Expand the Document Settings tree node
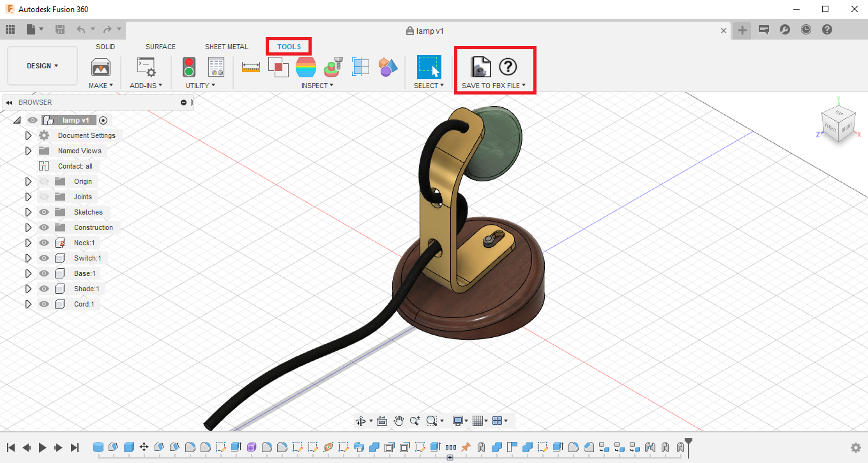This screenshot has width=868, height=463. (28, 135)
